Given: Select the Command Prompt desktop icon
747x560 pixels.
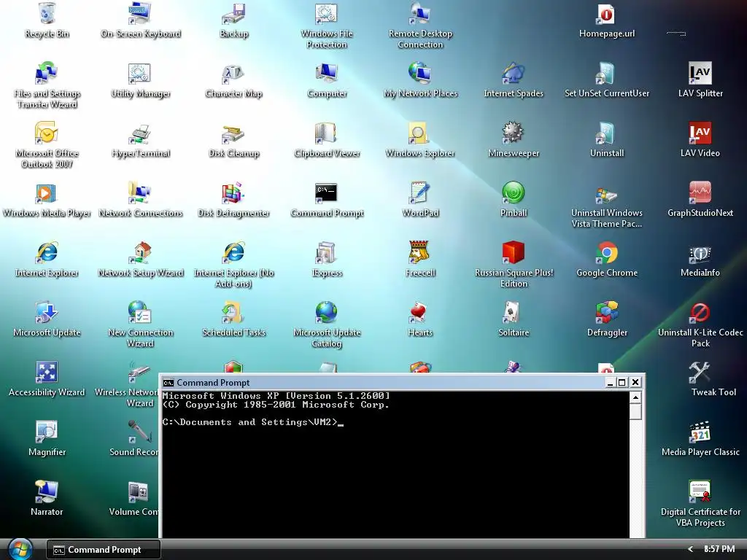Looking at the screenshot, I should pyautogui.click(x=327, y=192).
